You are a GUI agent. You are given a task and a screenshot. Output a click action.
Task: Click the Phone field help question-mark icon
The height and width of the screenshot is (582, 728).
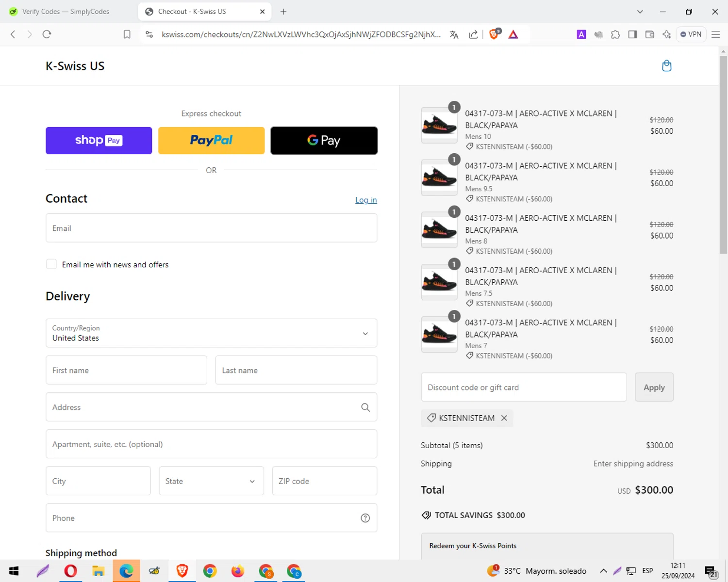pyautogui.click(x=365, y=518)
